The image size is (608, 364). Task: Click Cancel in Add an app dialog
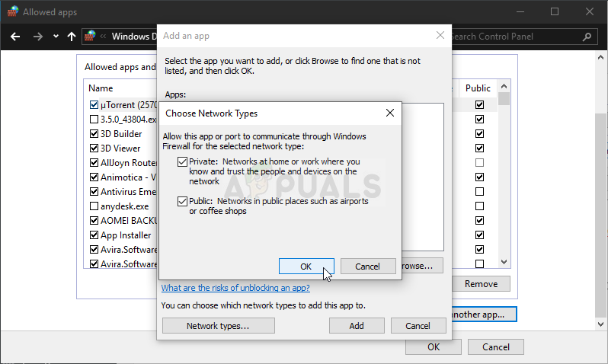418,326
